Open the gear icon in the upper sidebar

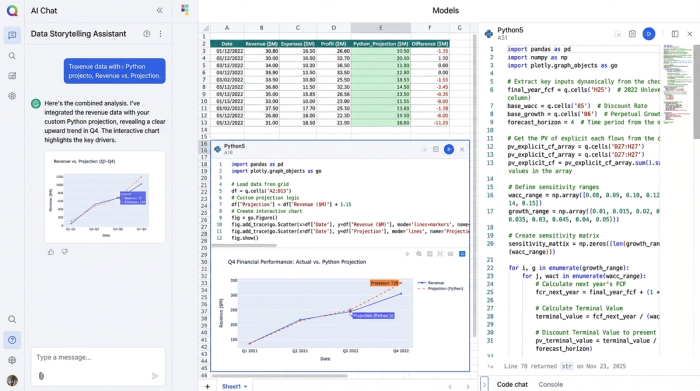12,96
